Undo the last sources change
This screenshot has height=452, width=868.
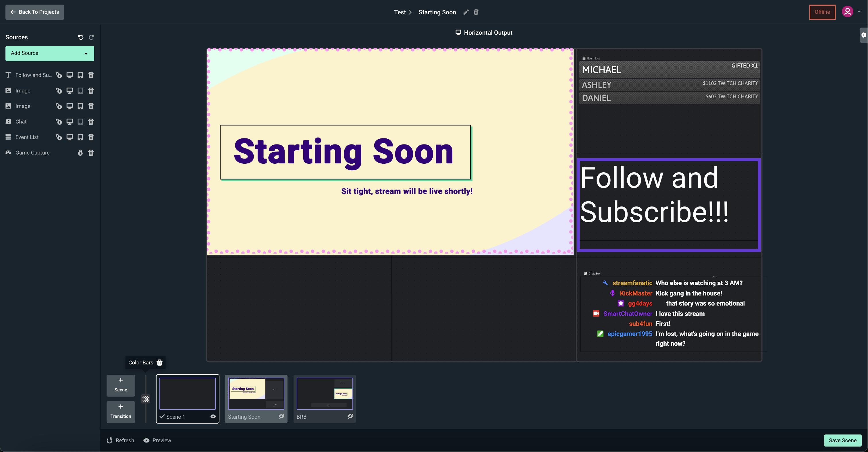80,37
